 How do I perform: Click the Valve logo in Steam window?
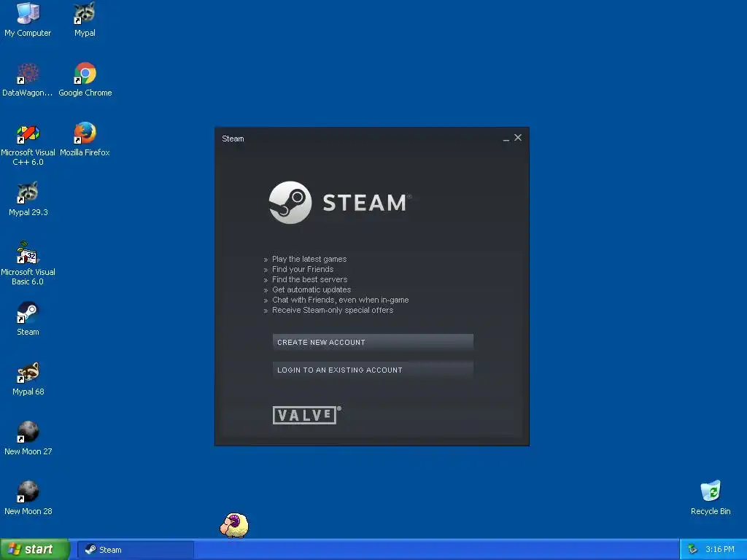coord(307,415)
